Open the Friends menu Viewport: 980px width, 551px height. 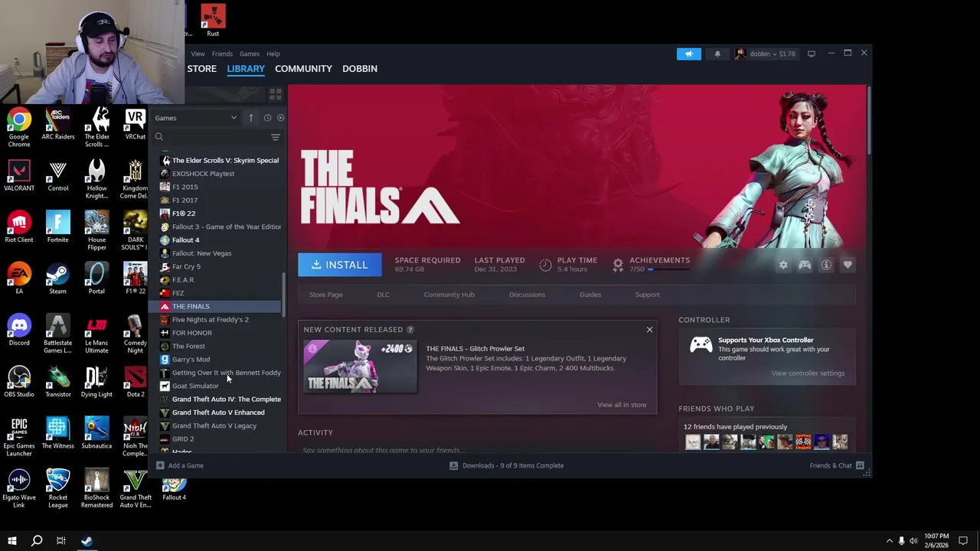click(x=222, y=54)
